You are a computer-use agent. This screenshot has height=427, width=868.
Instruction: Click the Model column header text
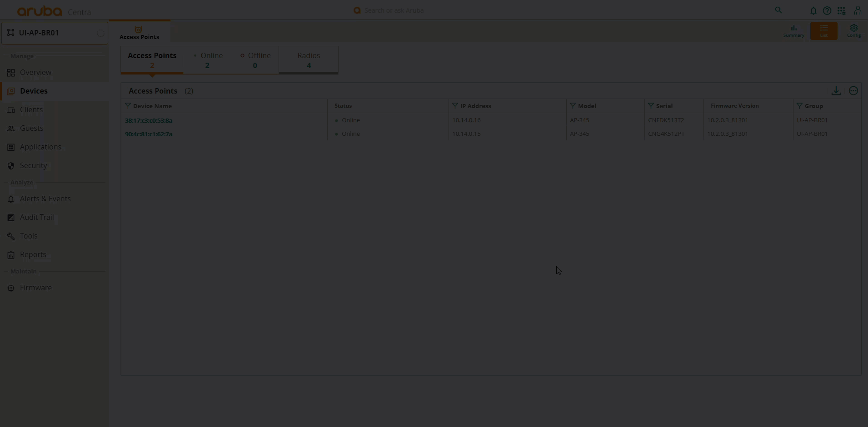point(587,106)
